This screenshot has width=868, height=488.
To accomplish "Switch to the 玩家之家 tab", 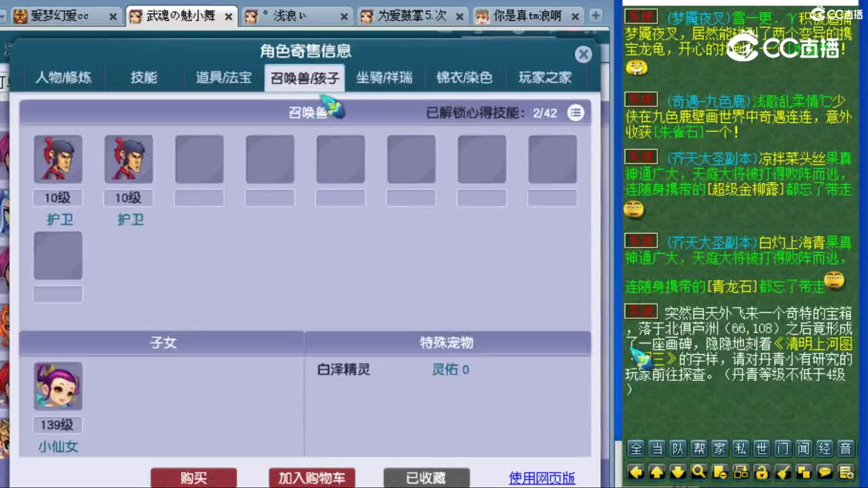I will (x=545, y=78).
